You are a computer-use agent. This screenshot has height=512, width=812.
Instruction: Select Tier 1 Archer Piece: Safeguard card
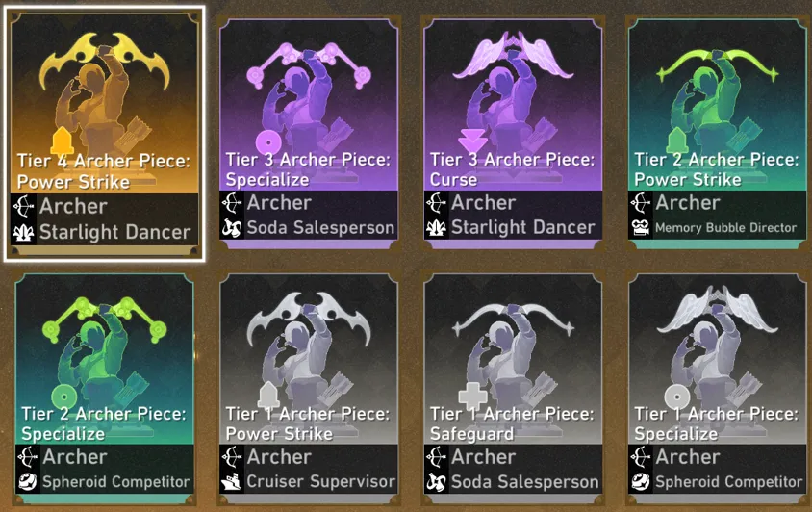(x=513, y=389)
